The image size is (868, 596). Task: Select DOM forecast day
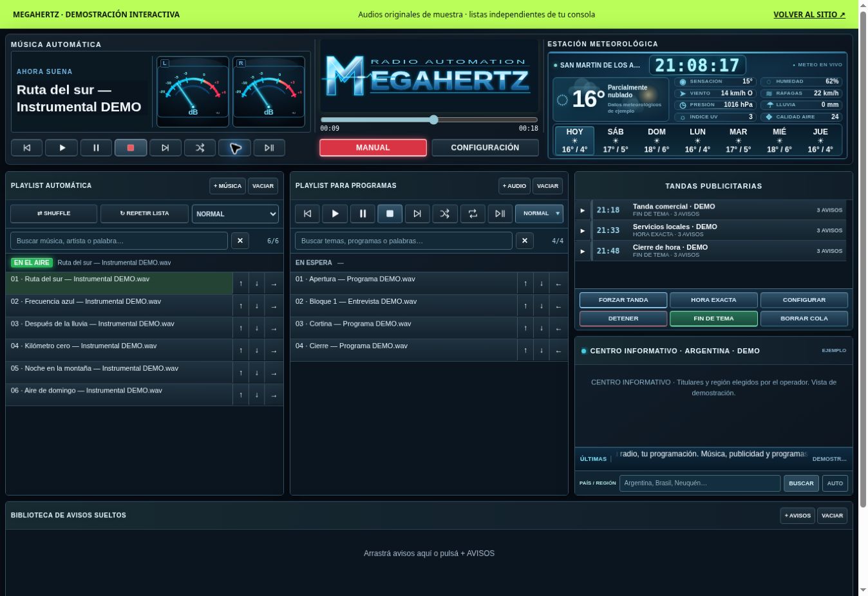point(657,140)
